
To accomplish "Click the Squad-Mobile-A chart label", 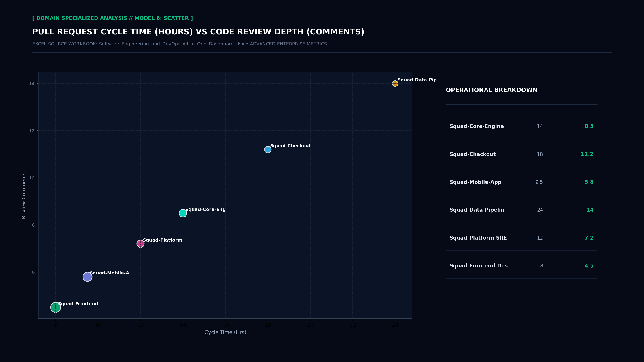I will [x=110, y=273].
